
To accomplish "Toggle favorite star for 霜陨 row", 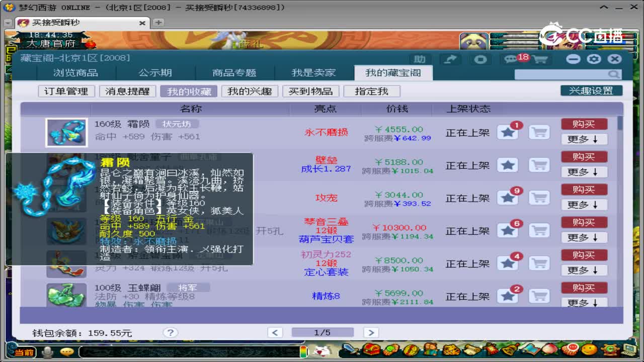I will click(508, 133).
